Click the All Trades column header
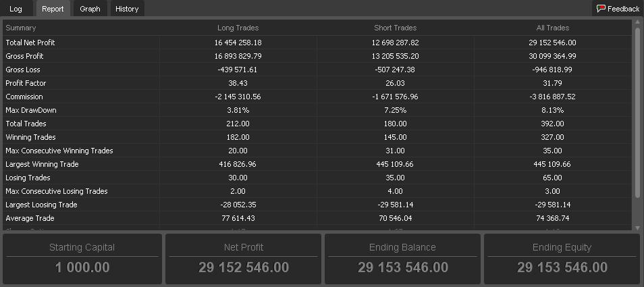Viewport: 644px width, 287px height. pos(553,28)
